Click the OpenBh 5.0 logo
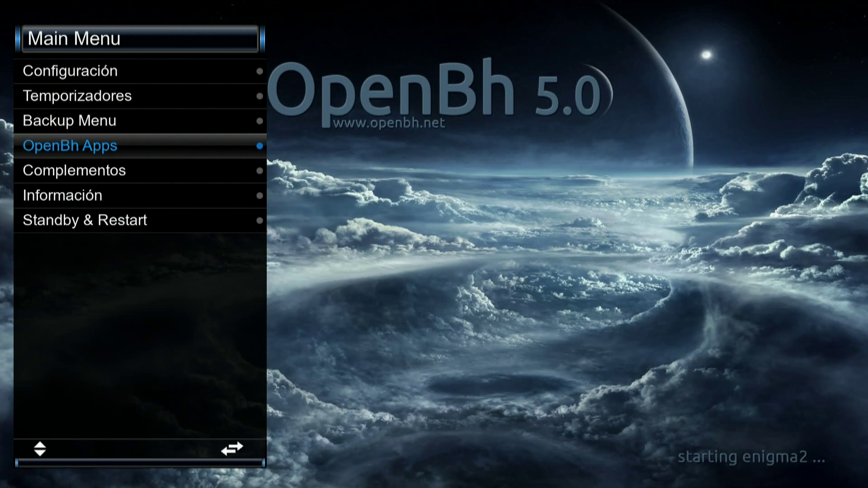Image resolution: width=868 pixels, height=488 pixels. tap(434, 90)
